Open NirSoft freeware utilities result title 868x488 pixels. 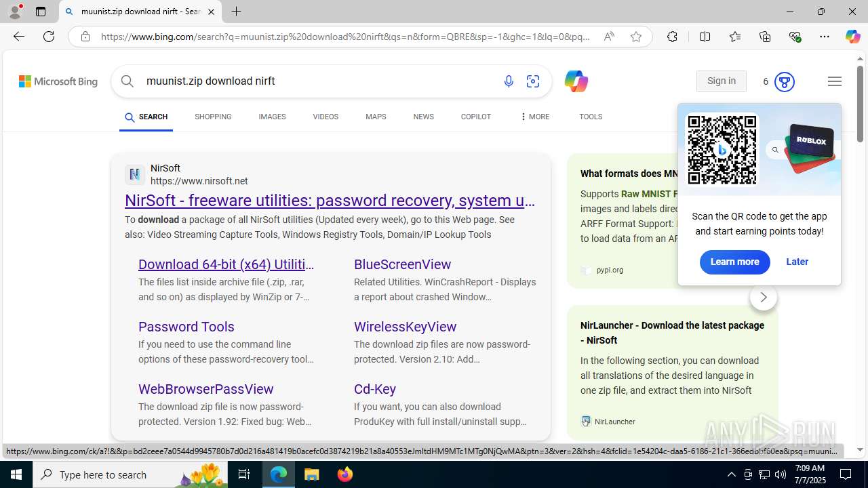point(330,201)
